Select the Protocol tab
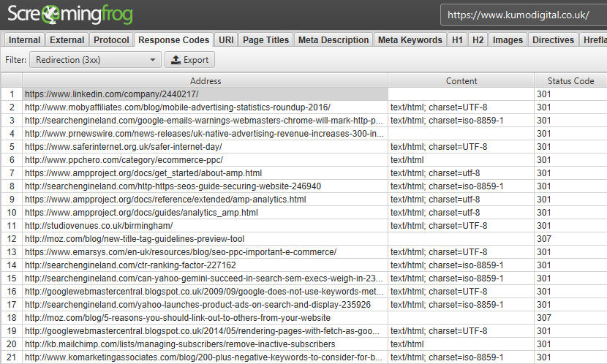This screenshot has height=364, width=607. tap(111, 40)
